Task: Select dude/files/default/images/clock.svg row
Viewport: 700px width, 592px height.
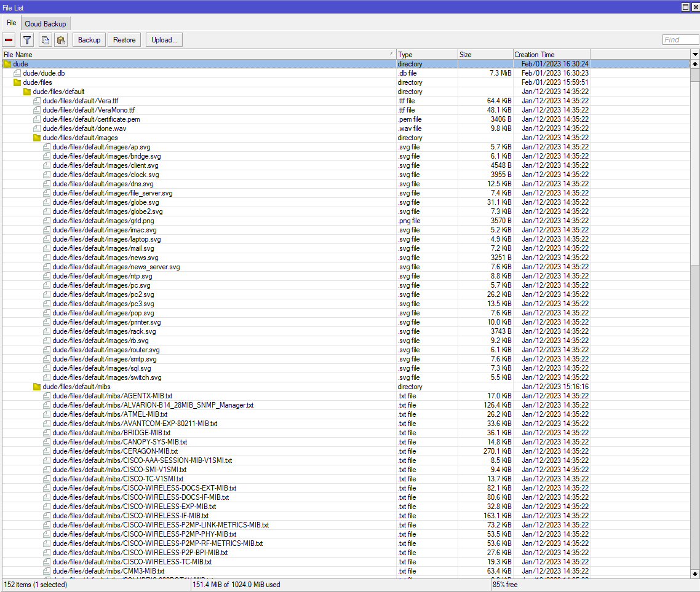Action: [x=346, y=175]
